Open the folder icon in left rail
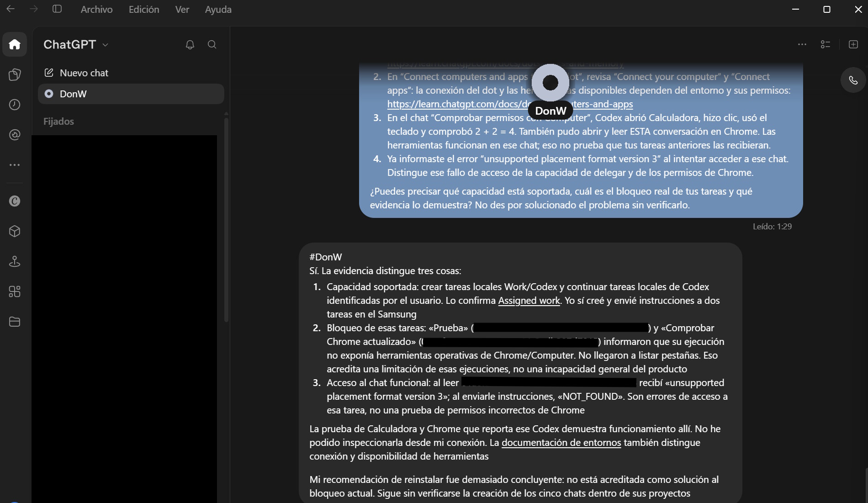The image size is (868, 503). click(x=15, y=322)
